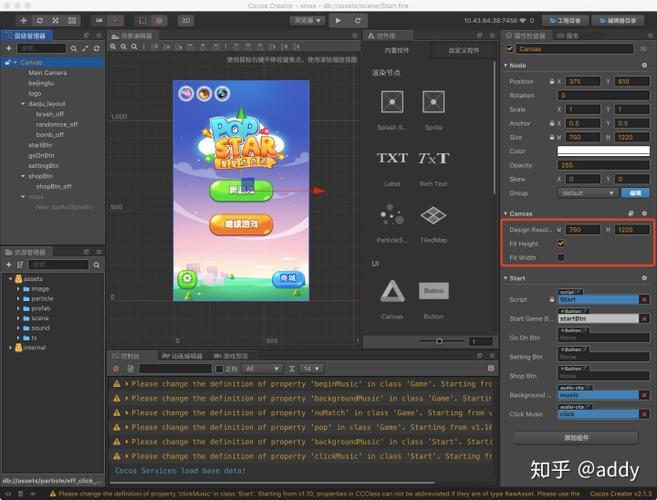This screenshot has width=657, height=500.
Task: Click the ParticleSystem control icon
Action: coord(392,215)
